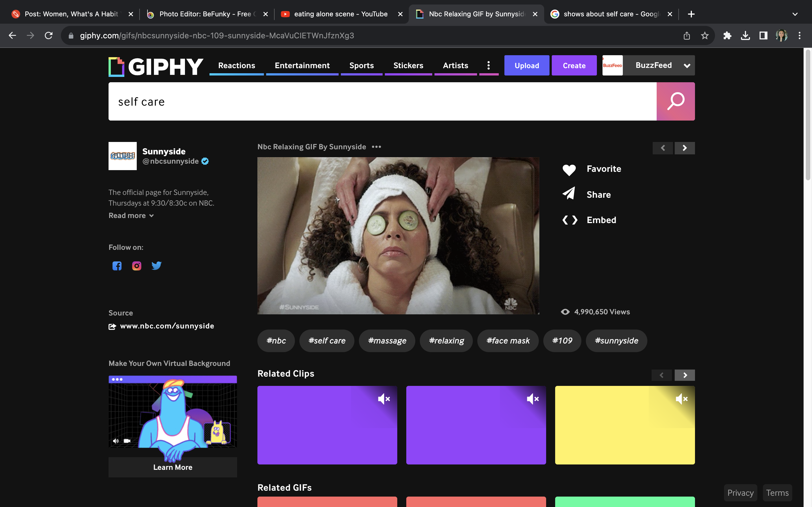Open the vertical three-dot nav categories menu

coord(489,65)
